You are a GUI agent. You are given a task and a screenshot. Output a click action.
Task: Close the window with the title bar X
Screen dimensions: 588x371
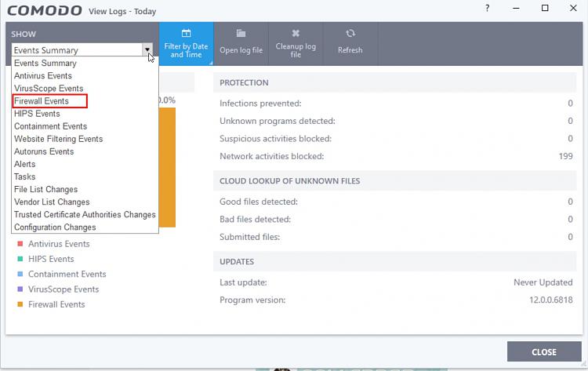(573, 8)
